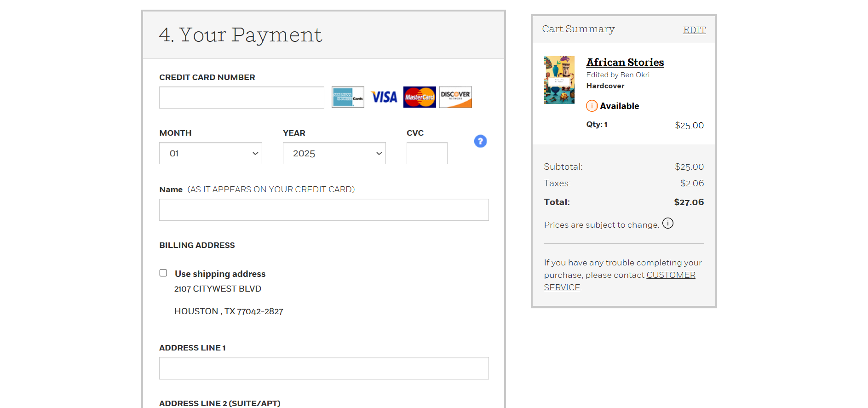Screen dimensions: 868x408
Task: Expand the month selector chevron
Action: coord(256,153)
